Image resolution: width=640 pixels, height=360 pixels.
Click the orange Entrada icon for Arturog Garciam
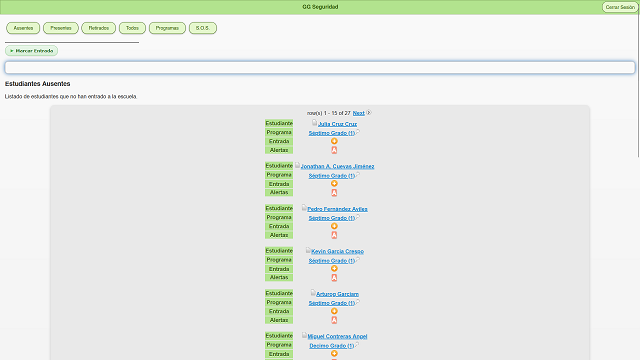[x=334, y=311]
